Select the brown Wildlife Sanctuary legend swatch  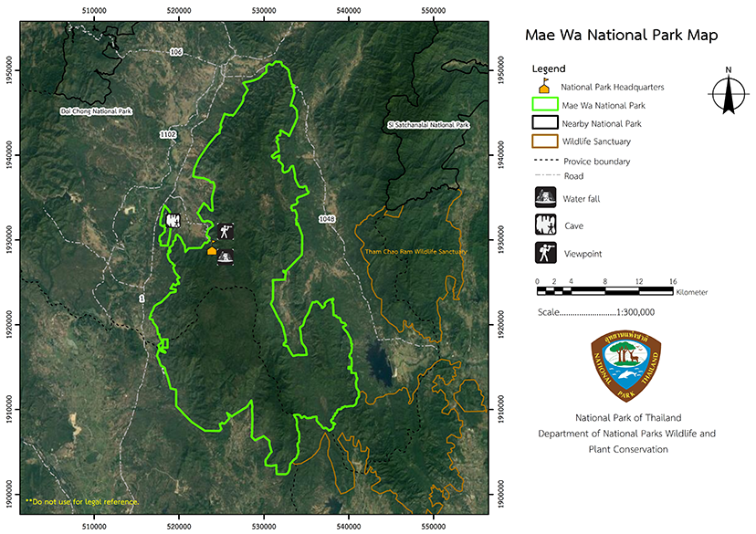point(544,141)
